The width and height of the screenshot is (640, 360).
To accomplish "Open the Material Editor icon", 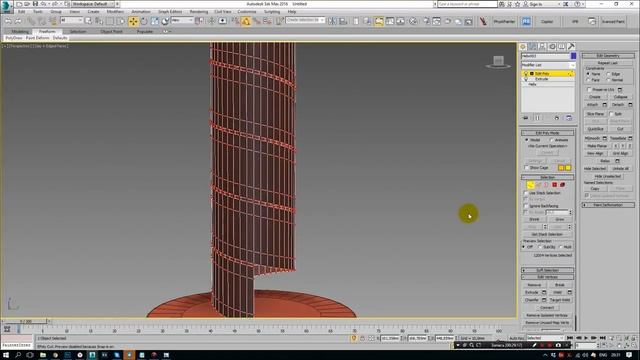I will pos(413,21).
